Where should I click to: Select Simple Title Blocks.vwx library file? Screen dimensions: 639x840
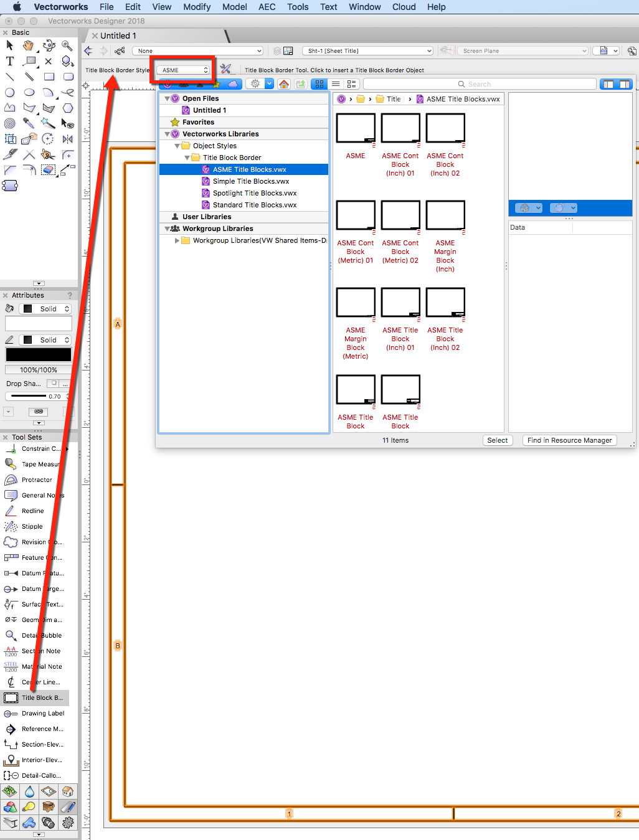244,181
